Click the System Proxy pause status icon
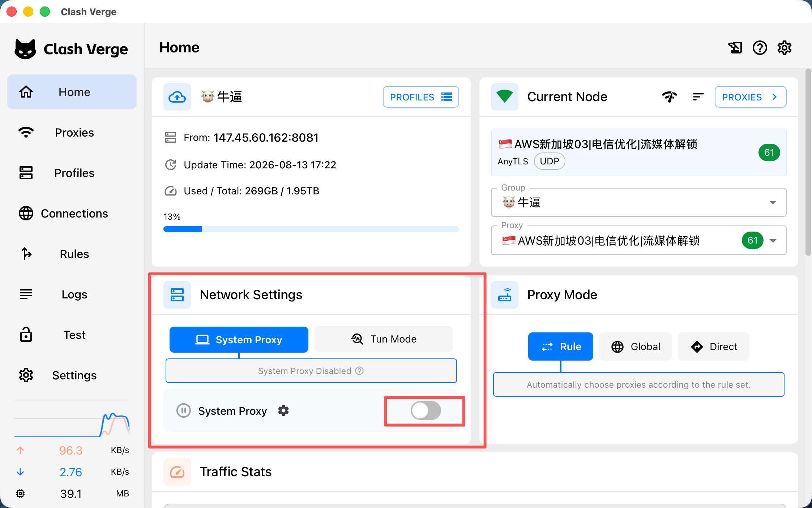Viewport: 812px width, 508px height. [x=184, y=410]
